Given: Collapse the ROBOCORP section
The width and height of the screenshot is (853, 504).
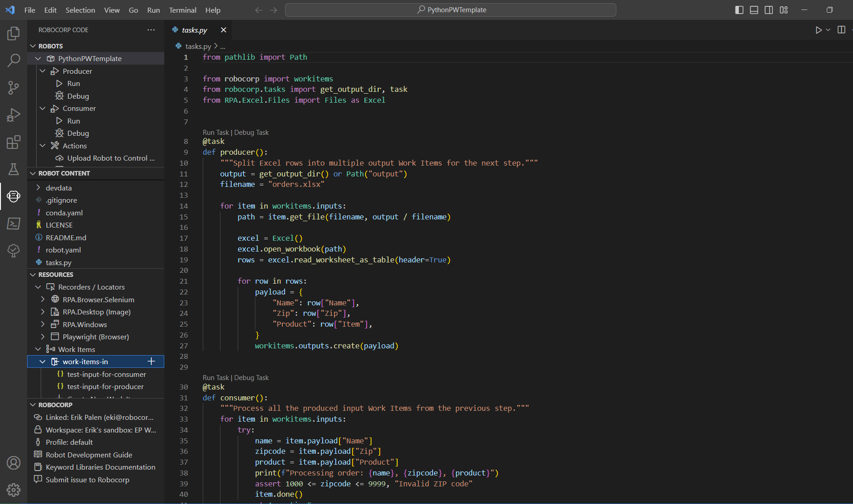Looking at the screenshot, I should pos(33,405).
